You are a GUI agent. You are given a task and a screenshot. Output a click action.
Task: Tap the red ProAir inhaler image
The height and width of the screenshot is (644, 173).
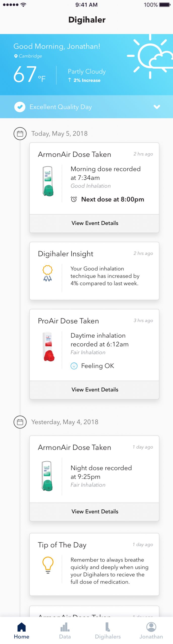[49, 347]
